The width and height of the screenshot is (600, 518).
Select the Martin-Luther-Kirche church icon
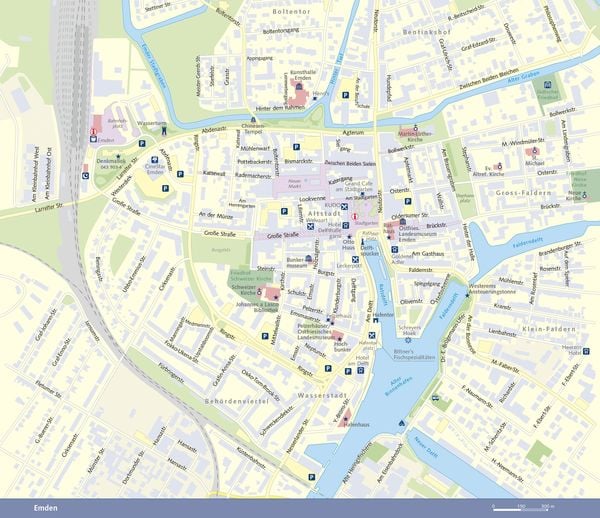pyautogui.click(x=416, y=128)
